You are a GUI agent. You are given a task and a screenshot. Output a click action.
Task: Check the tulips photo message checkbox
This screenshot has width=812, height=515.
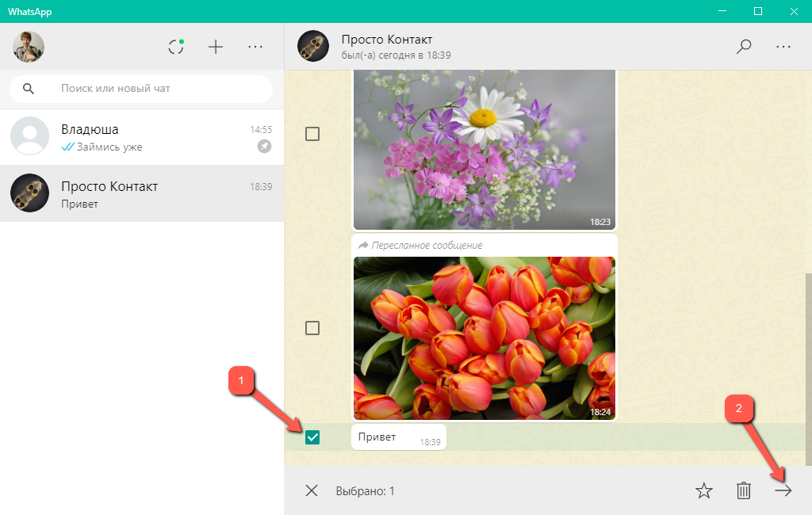312,328
